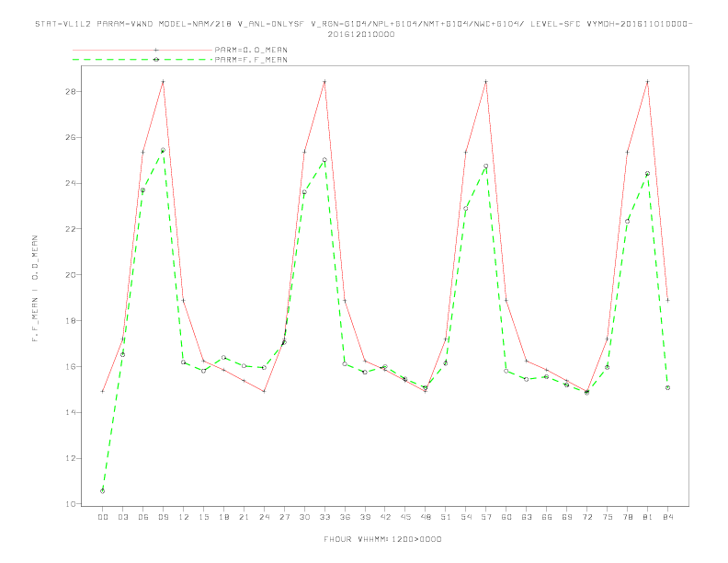
Task: Select the chart title starting with STAT=VL1L2
Action: (363, 24)
